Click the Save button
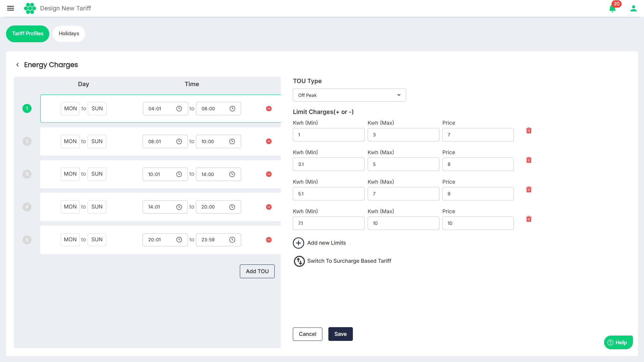This screenshot has height=362, width=644. pyautogui.click(x=340, y=334)
